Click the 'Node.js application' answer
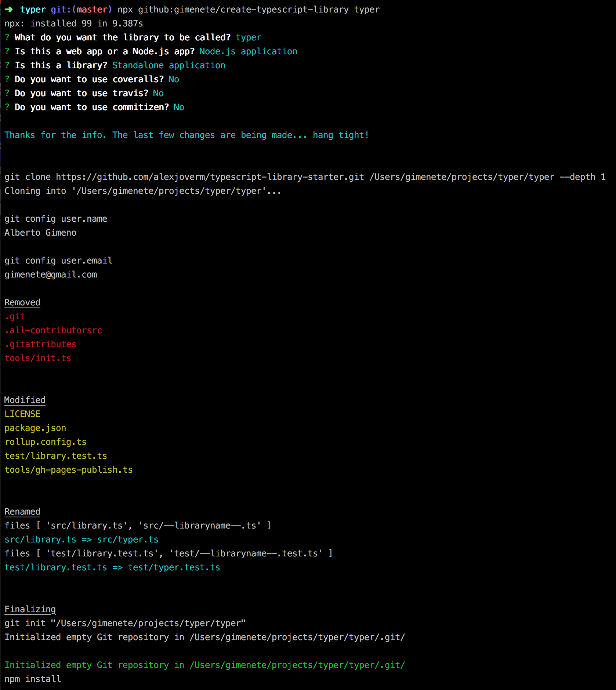The image size is (616, 690). click(x=248, y=51)
